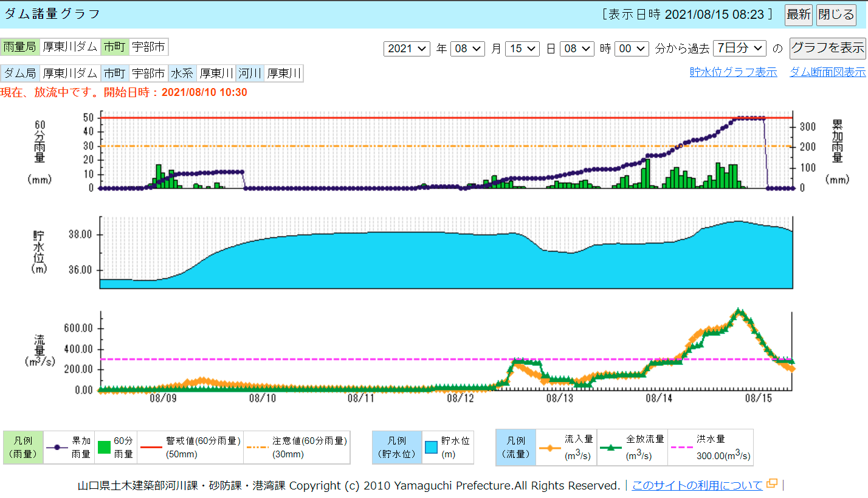Click the purple 累加雨量 legend marker
The height and width of the screenshot is (498, 868).
[57, 448]
